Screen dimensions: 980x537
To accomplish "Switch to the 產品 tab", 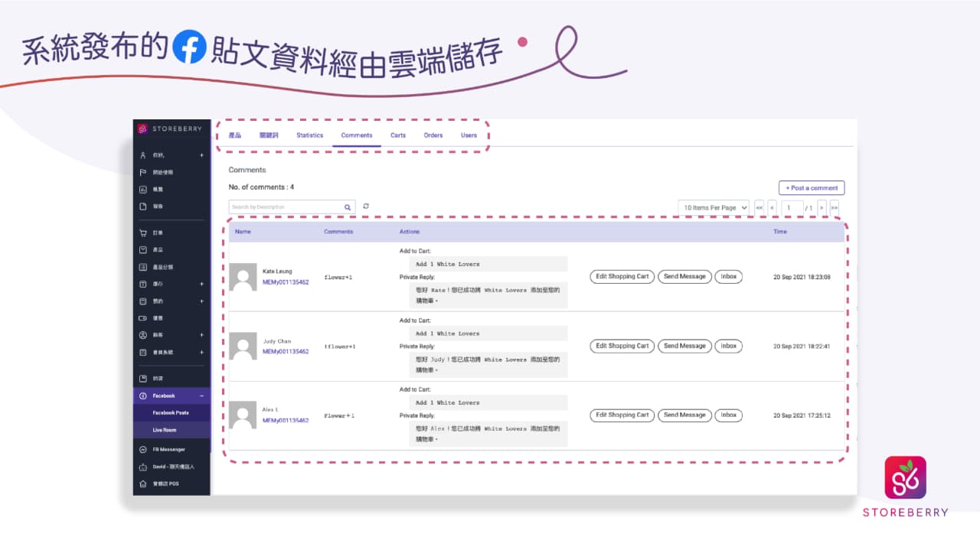I will [235, 135].
